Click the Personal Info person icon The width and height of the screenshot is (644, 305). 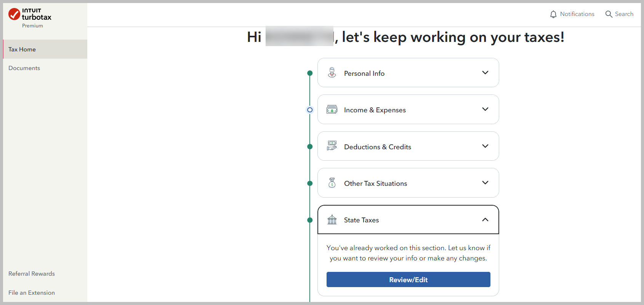tap(332, 73)
